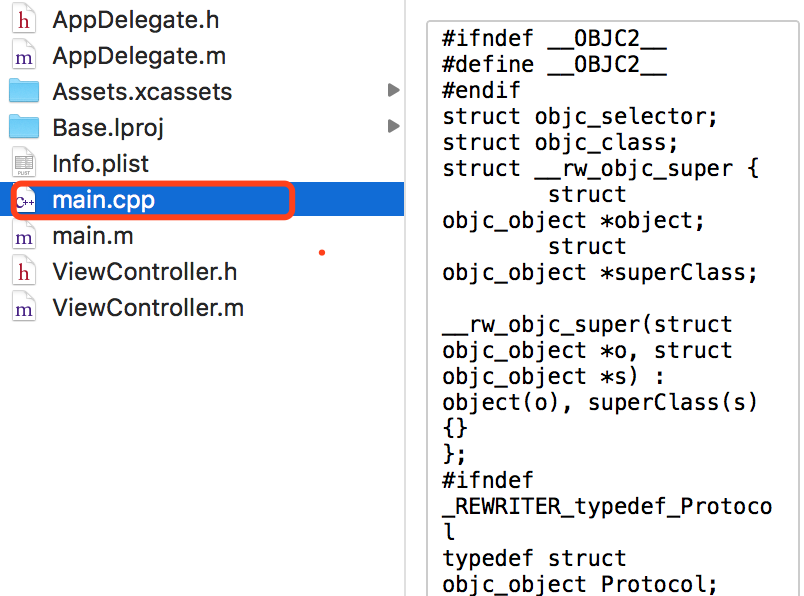Select the ViewController.m file name
The image size is (804, 596).
(148, 308)
